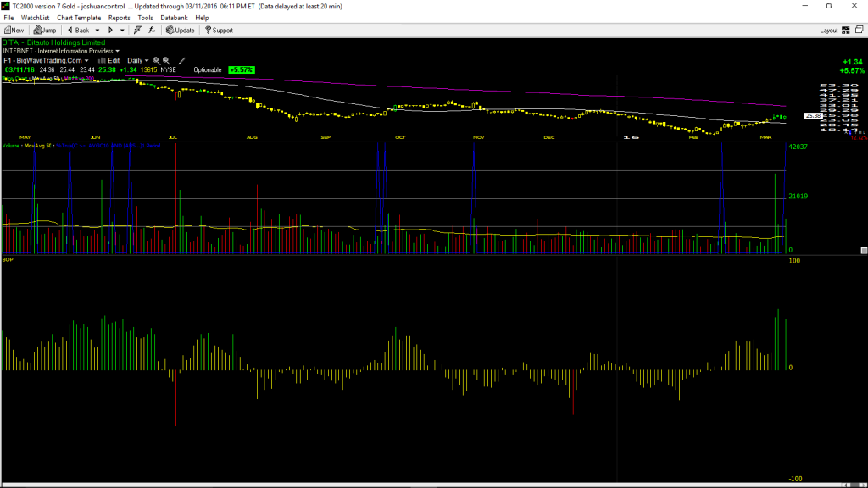
Task: Open the WatchList menu
Action: pos(35,18)
